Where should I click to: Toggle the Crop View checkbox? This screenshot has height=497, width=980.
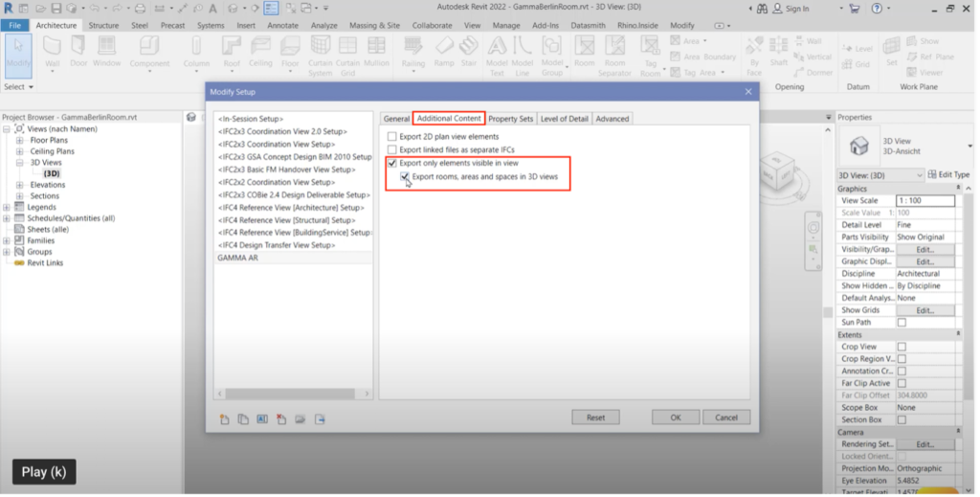902,347
